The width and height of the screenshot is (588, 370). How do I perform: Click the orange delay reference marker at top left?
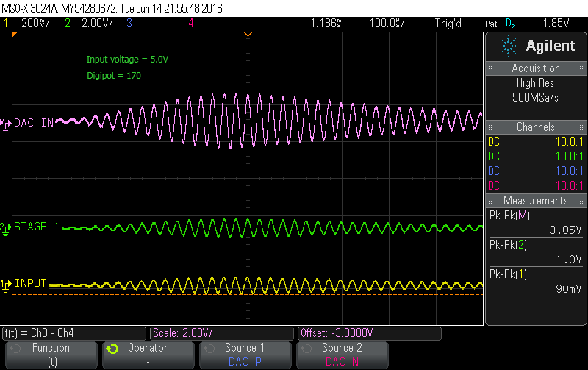[x=15, y=35]
